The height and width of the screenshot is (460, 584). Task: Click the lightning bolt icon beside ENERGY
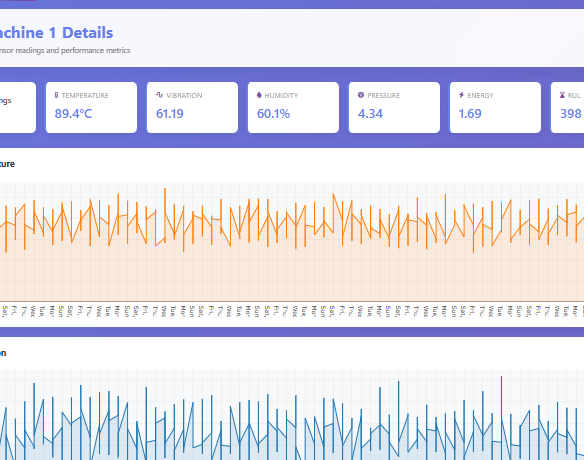pos(461,95)
